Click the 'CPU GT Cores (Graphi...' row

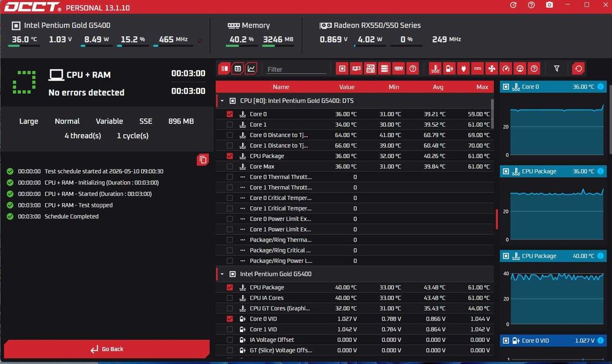click(354, 308)
